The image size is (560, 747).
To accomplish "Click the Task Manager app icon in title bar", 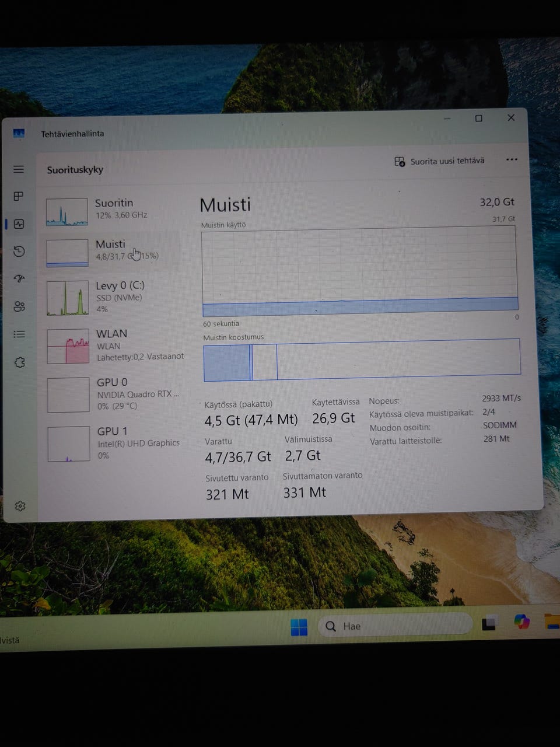I will 19,134.
